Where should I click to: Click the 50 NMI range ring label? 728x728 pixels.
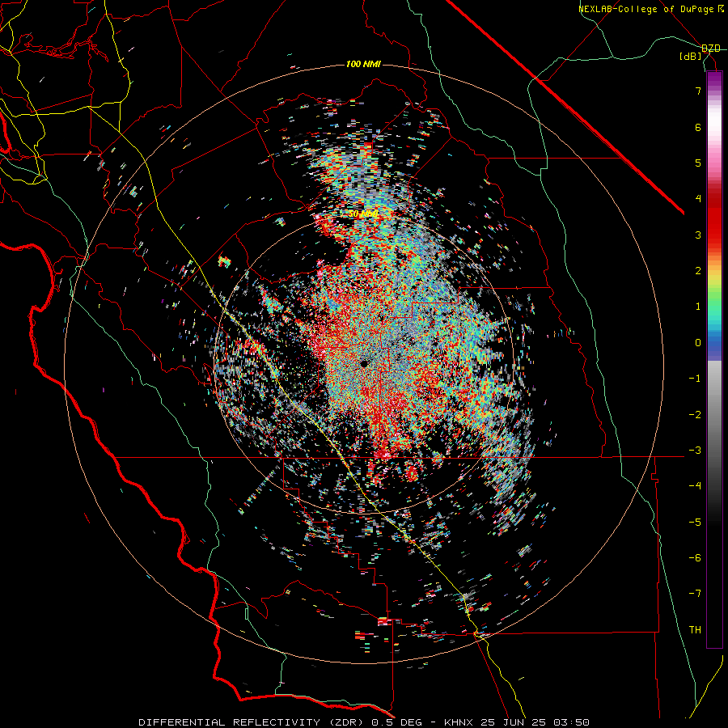click(x=363, y=214)
